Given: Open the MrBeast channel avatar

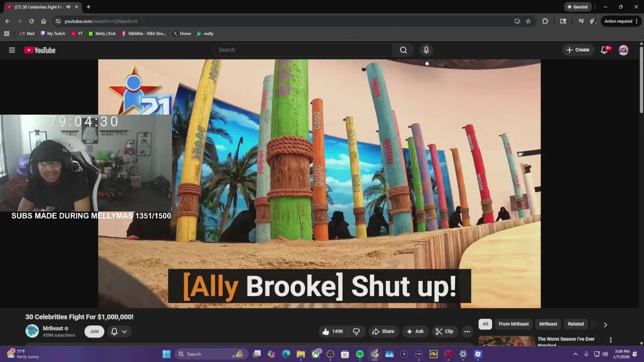Looking at the screenshot, I should 32,331.
